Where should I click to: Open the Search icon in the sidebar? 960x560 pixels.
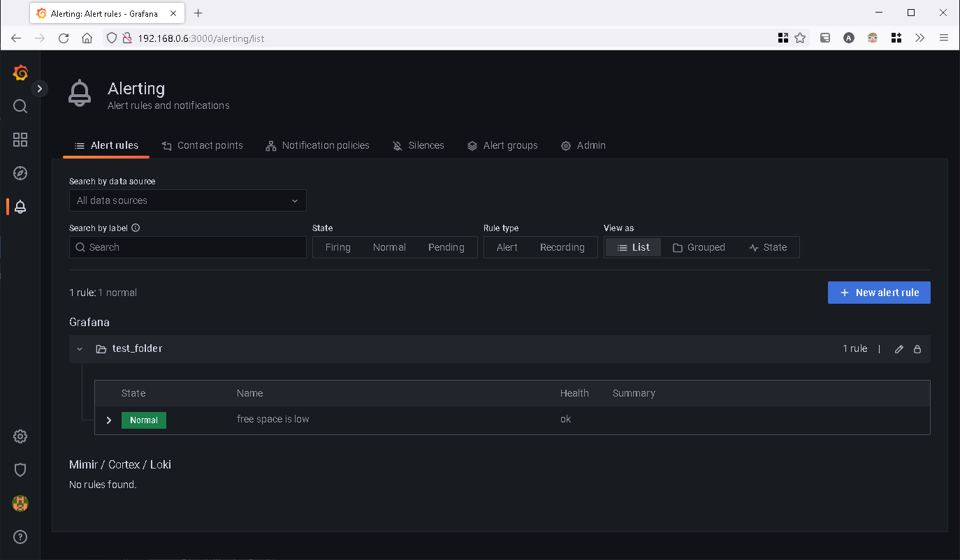20,106
